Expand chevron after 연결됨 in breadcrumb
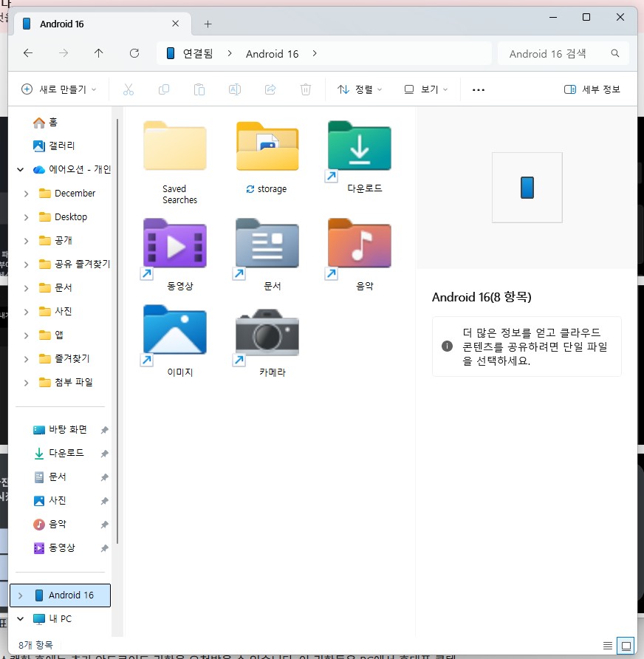Image resolution: width=644 pixels, height=659 pixels. 230,53
